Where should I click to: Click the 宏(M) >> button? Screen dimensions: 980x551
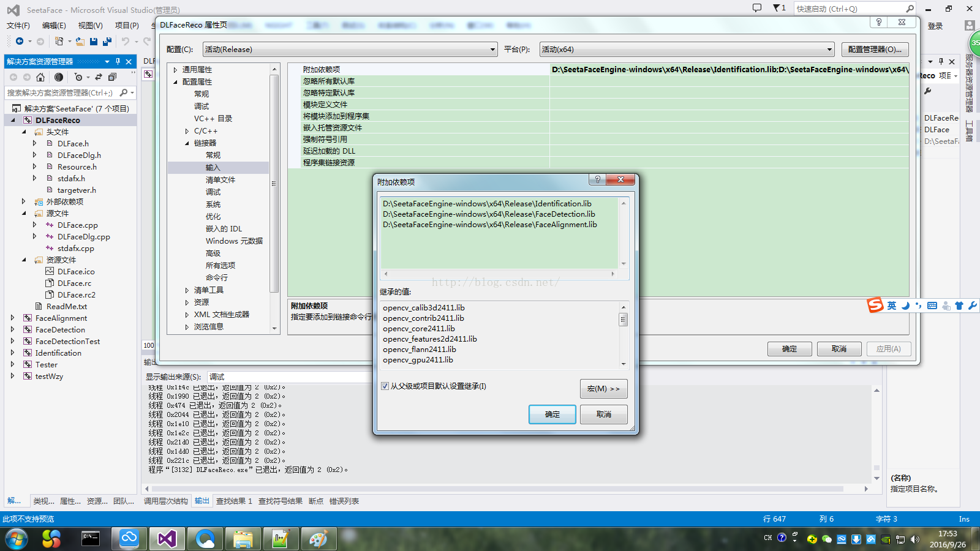[603, 389]
